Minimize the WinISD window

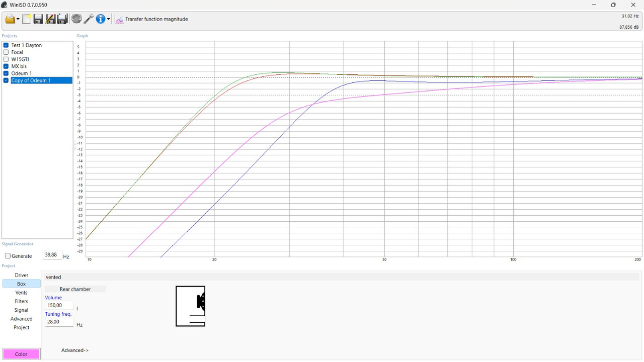[x=594, y=5]
